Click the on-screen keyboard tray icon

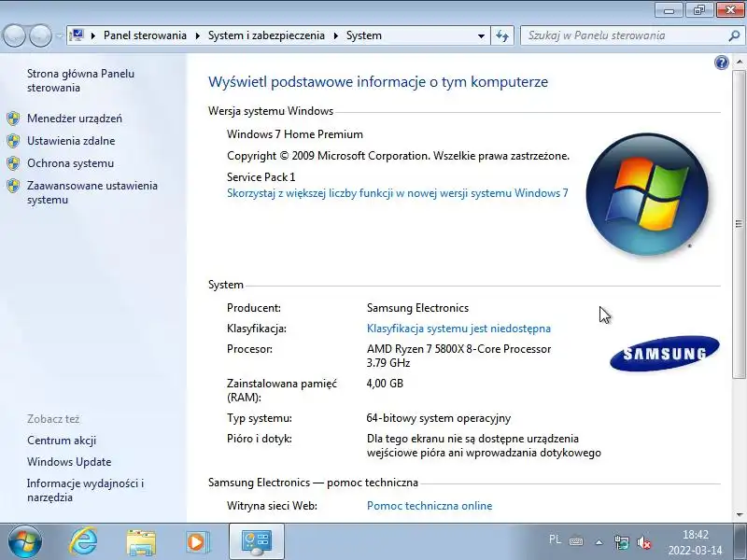click(576, 541)
